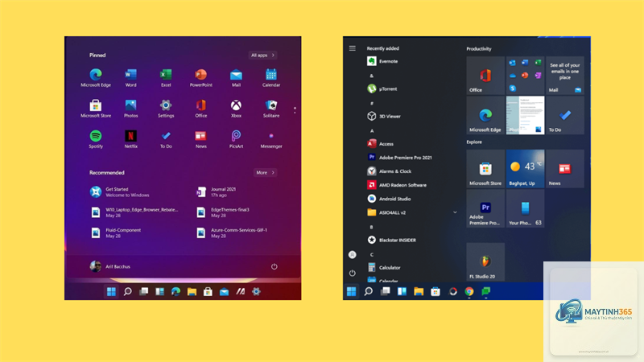The height and width of the screenshot is (362, 644).
Task: Launch Android Studio from app list
Action: pos(389,199)
